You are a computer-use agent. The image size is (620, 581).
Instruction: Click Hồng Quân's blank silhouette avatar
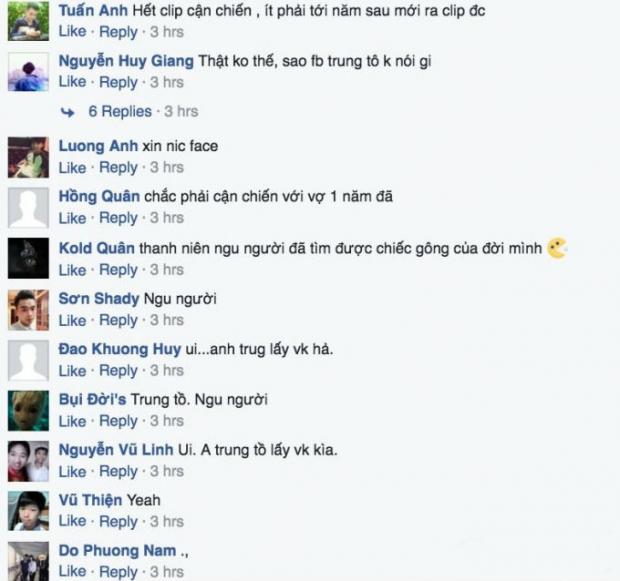coord(28,208)
